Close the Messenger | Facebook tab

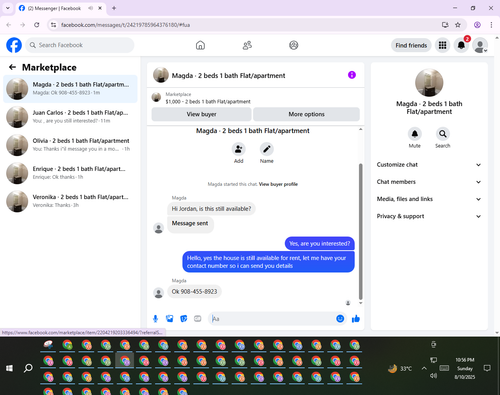point(100,8)
